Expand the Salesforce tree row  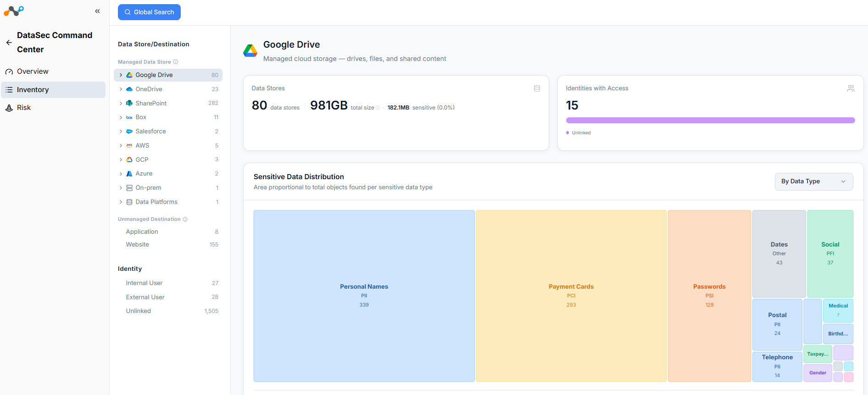point(121,132)
